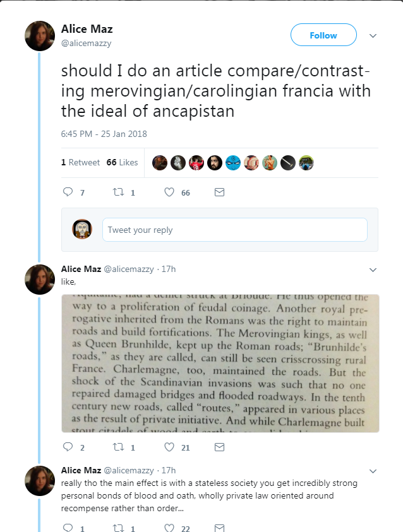Show the 66 Likes list
403x532 pixels.
(122, 162)
